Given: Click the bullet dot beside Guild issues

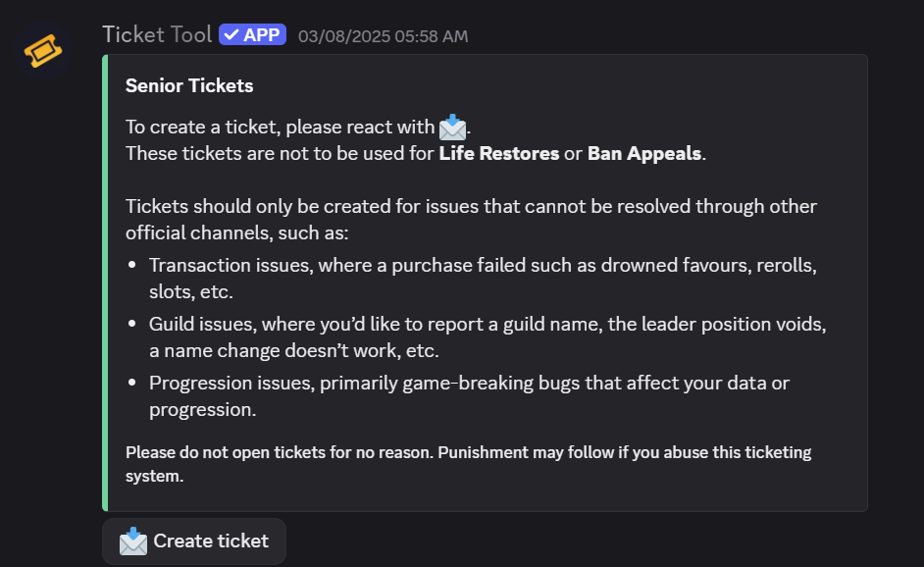Looking at the screenshot, I should (x=133, y=325).
